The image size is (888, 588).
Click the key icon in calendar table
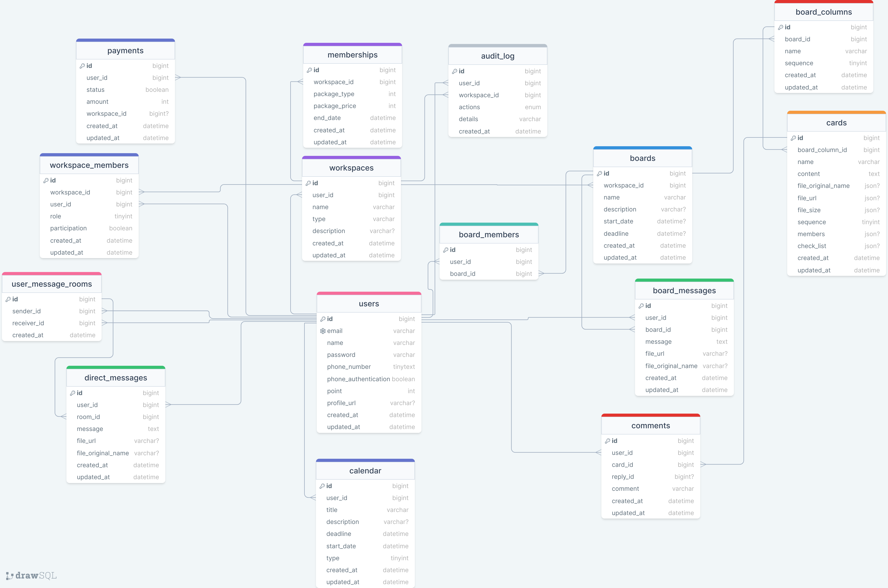(322, 486)
